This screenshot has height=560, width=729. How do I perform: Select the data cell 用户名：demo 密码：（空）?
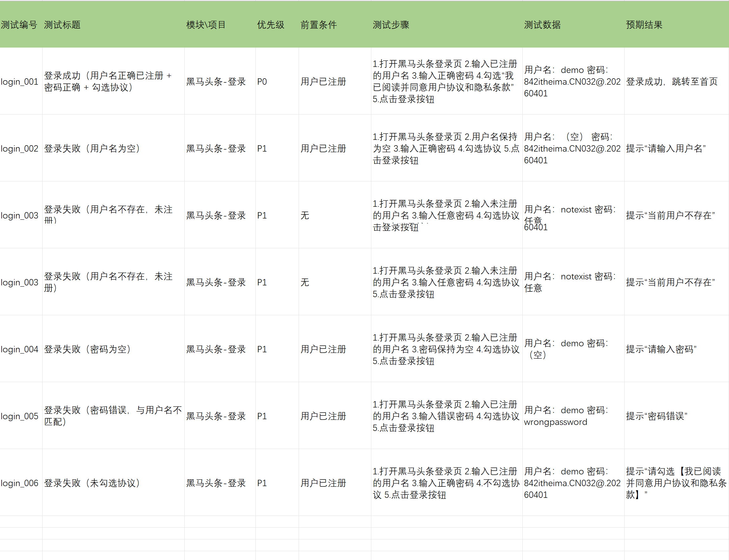pos(573,349)
